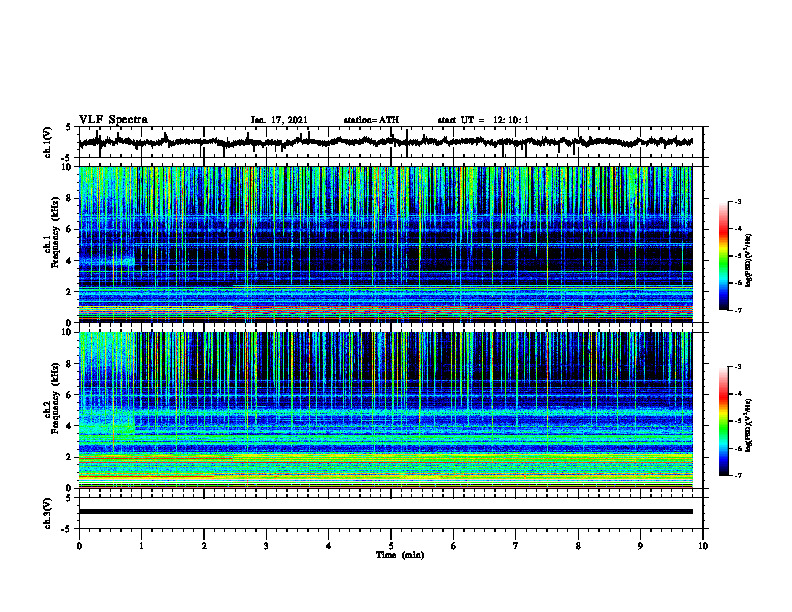Click time axis tick label '9'
The width and height of the screenshot is (792, 612).
pos(640,546)
